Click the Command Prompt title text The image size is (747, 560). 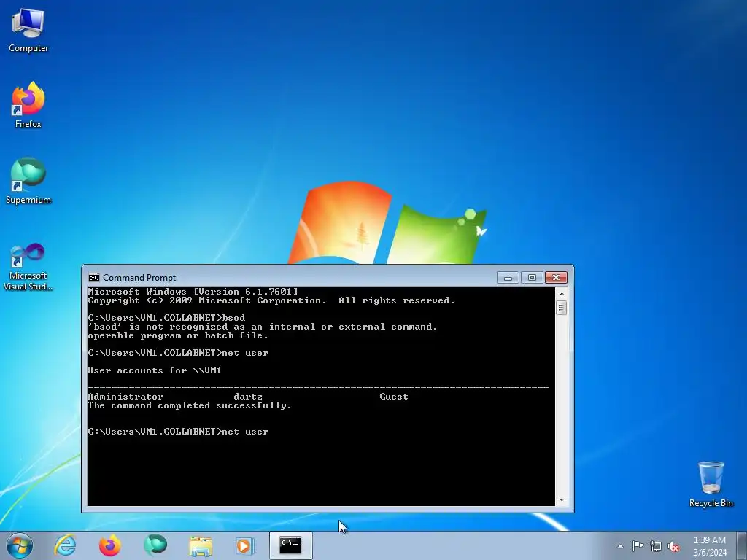139,278
